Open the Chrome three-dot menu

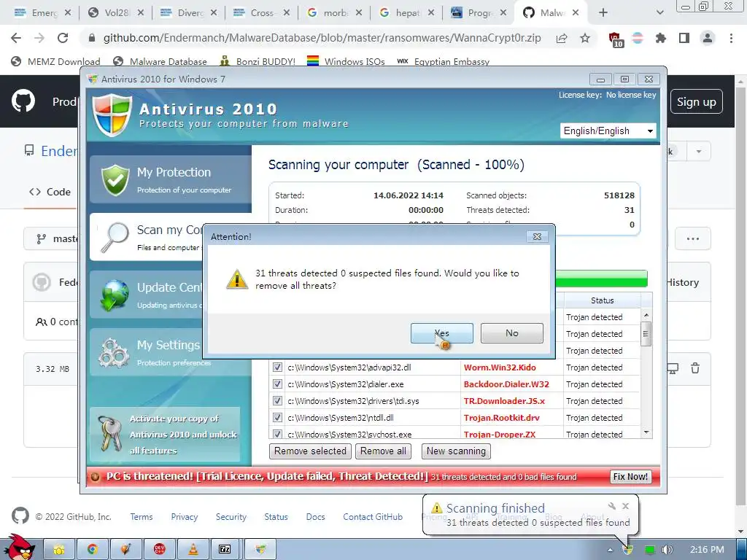(x=731, y=38)
